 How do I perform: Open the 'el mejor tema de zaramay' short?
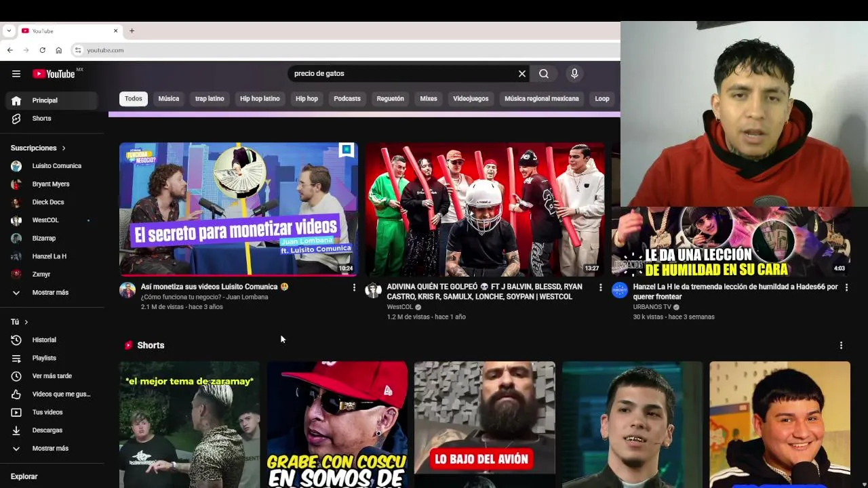coord(190,425)
